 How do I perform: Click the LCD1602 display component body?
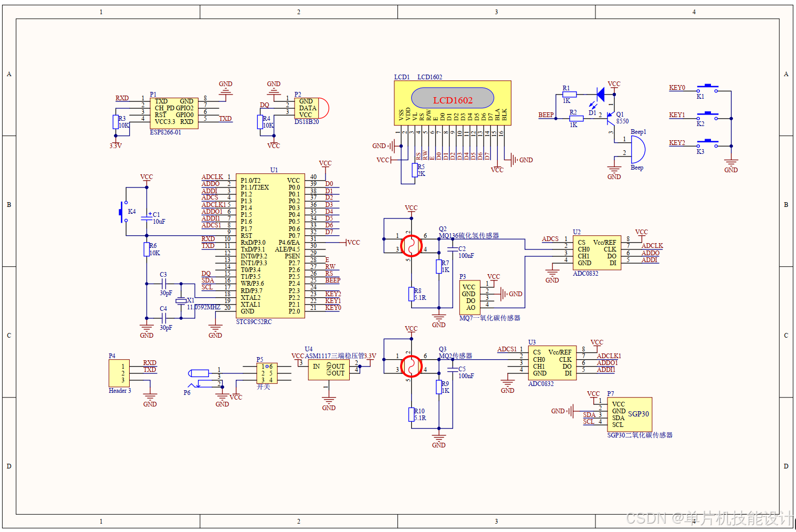click(x=453, y=103)
